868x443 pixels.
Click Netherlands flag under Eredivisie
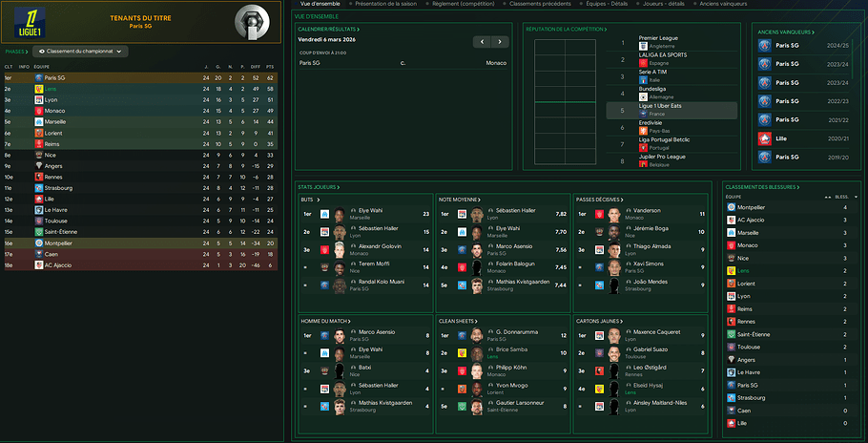point(643,131)
